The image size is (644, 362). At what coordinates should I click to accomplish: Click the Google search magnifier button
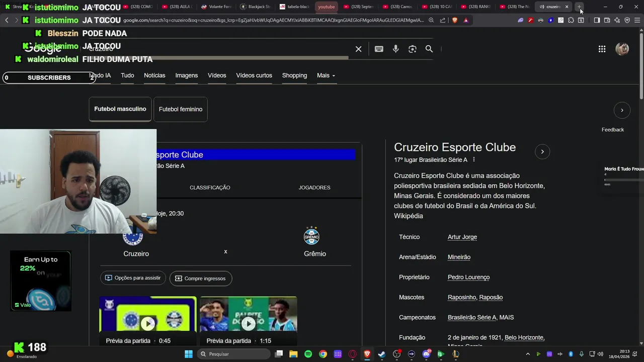[429, 49]
